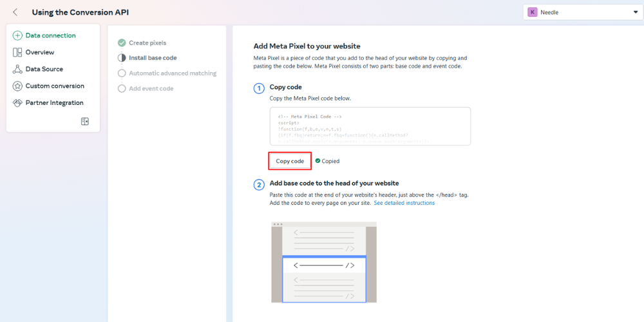Select the Install base code step
Screen dimensions: 644x322
click(153, 58)
